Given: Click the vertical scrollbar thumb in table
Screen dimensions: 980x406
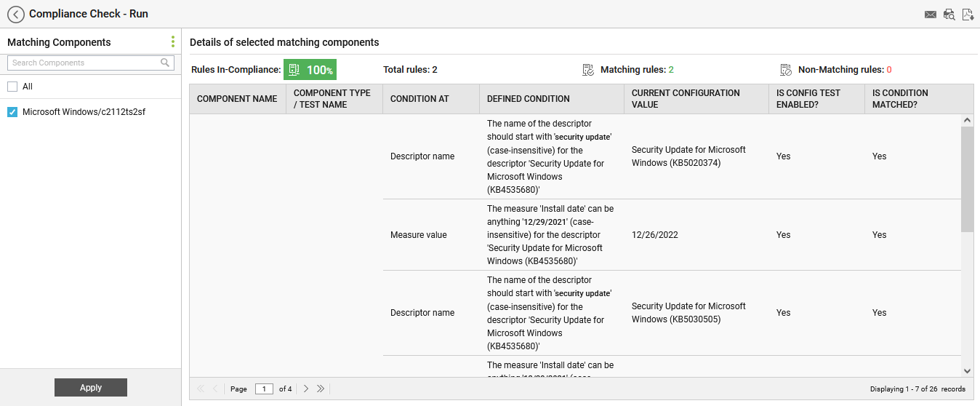Looking at the screenshot, I should point(967,179).
